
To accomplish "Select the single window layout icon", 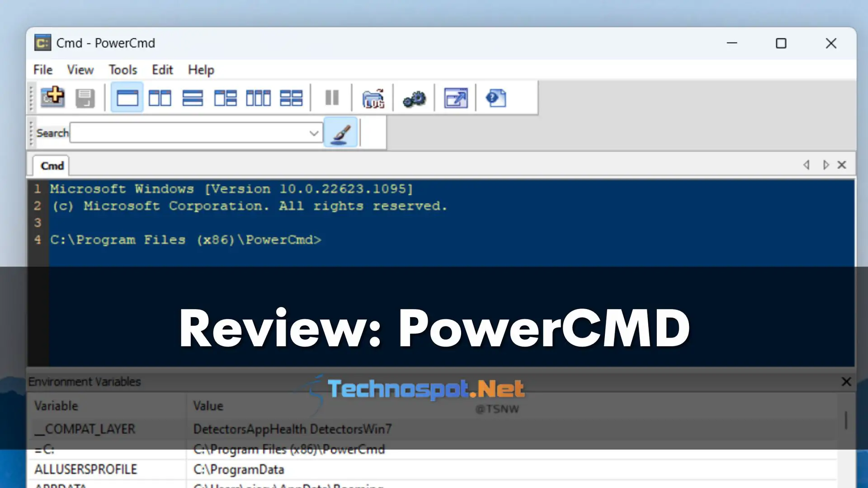I will click(127, 98).
